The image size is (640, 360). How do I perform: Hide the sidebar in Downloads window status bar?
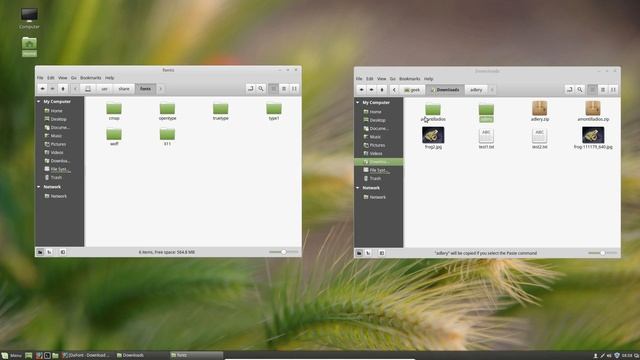[x=382, y=253]
